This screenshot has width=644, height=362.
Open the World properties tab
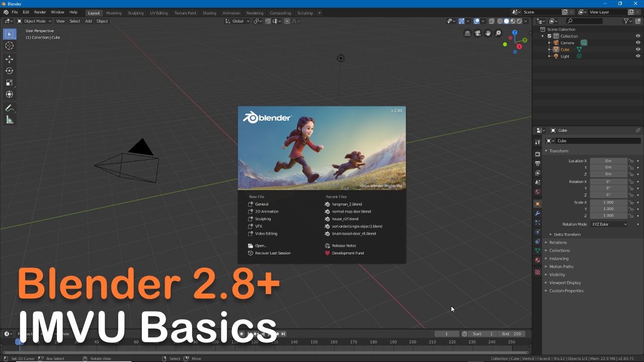click(x=537, y=192)
